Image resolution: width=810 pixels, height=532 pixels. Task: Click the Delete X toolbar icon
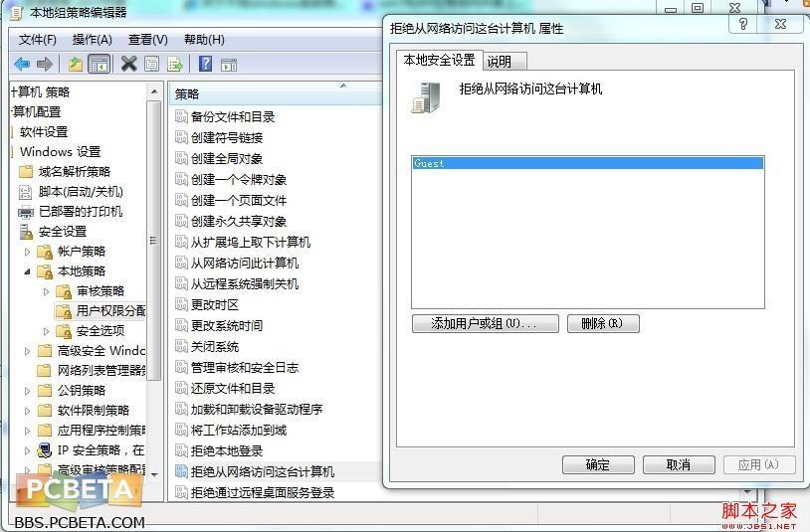pyautogui.click(x=129, y=64)
